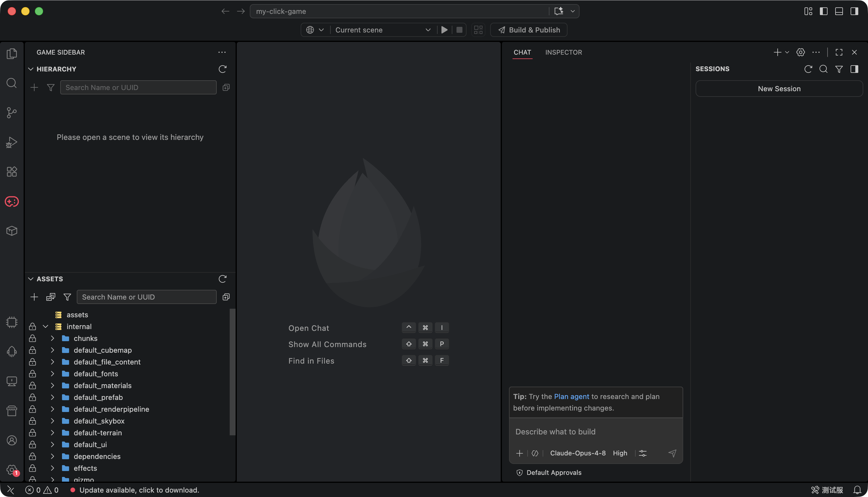Open chat settings gear icon

point(800,52)
